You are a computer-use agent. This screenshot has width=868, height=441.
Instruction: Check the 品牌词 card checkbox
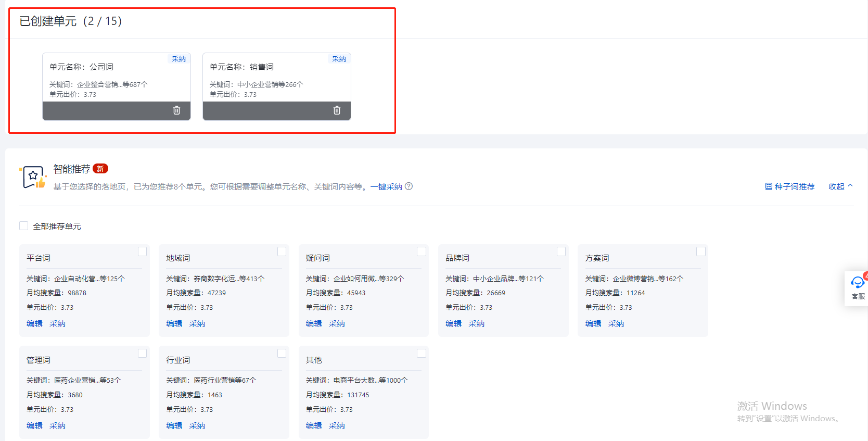click(x=561, y=251)
